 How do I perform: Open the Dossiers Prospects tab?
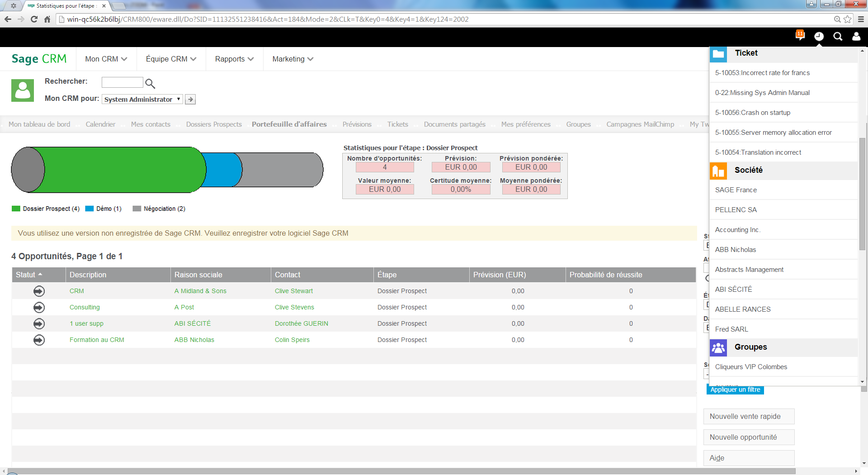(x=214, y=124)
